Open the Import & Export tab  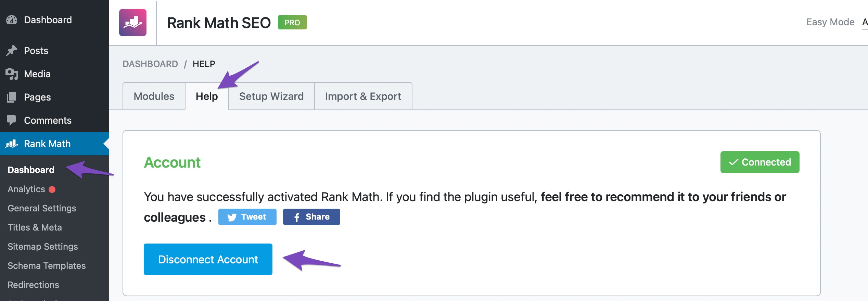pos(363,96)
